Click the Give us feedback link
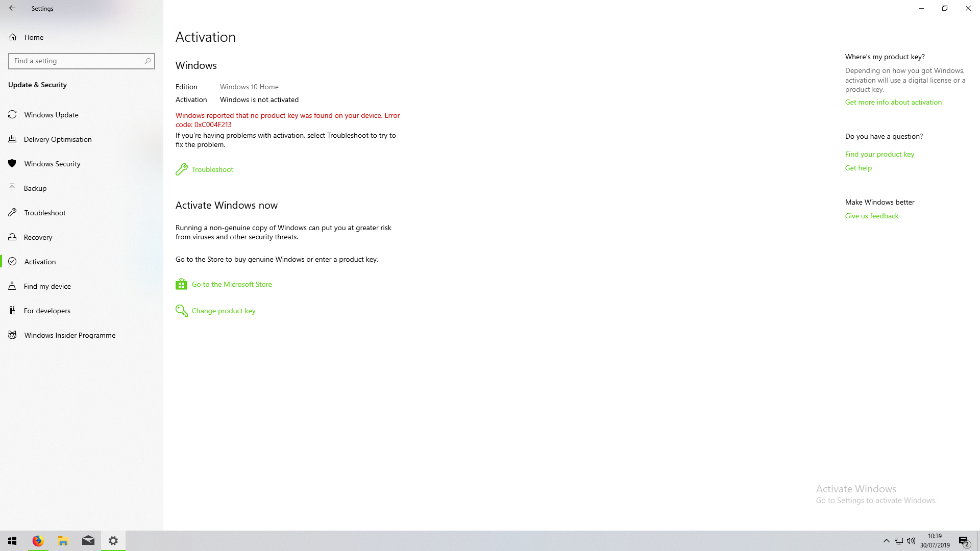The image size is (980, 551). tap(872, 216)
